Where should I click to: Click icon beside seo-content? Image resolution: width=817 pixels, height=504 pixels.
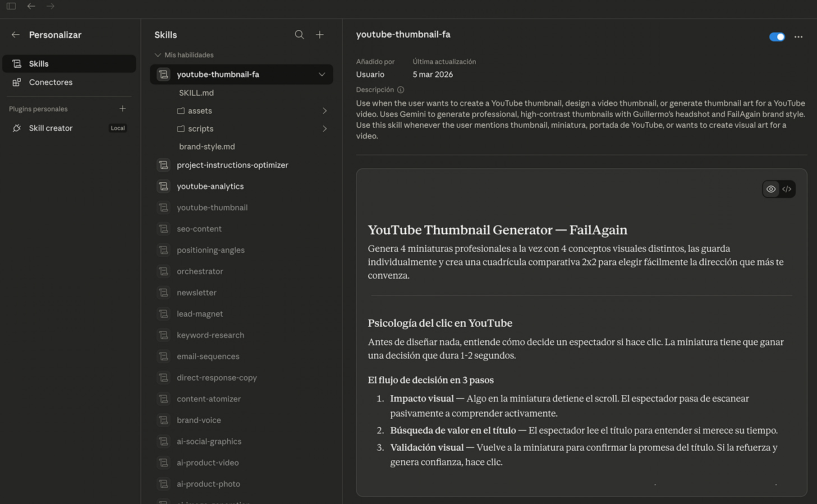click(163, 229)
